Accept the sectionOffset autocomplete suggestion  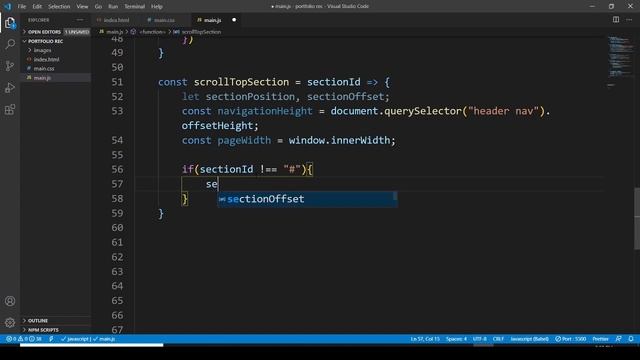307,199
